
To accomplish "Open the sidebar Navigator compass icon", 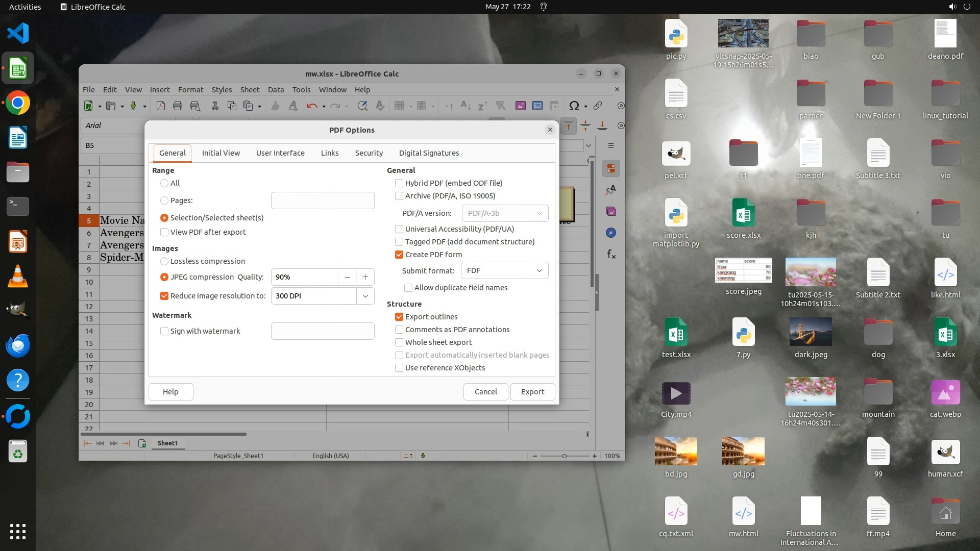I will [611, 233].
